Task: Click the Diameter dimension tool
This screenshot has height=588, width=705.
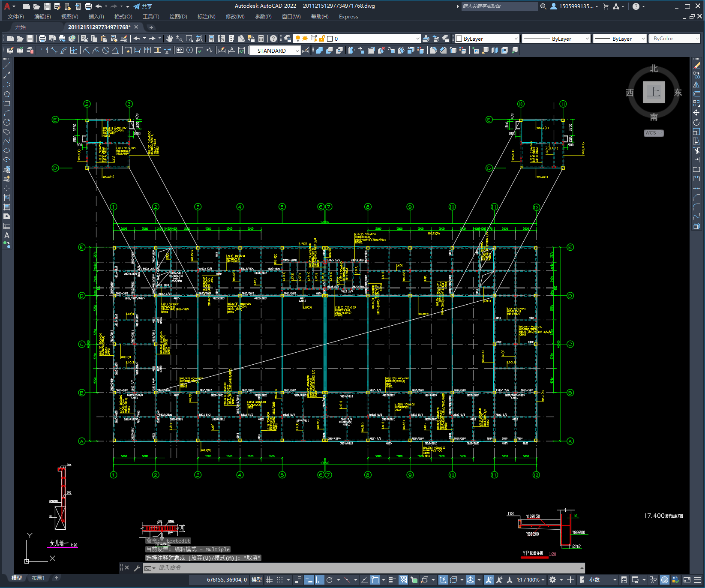Action: pyautogui.click(x=106, y=50)
